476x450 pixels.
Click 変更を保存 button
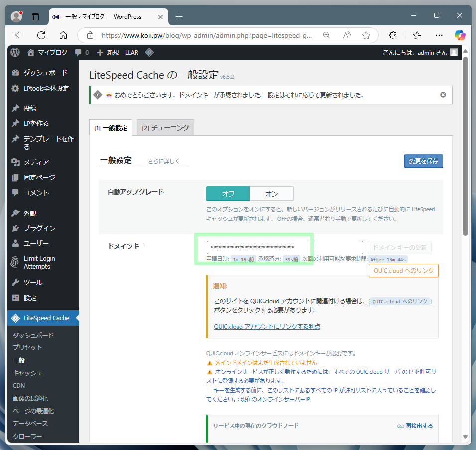(424, 161)
